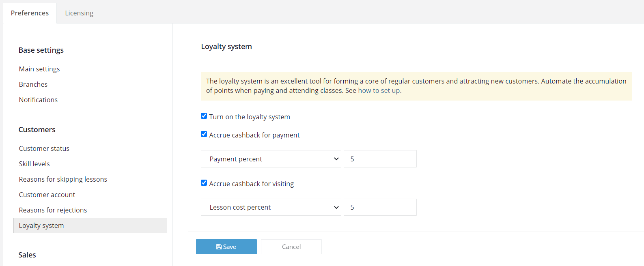Select the Preferences tab
The image size is (644, 266).
[30, 13]
